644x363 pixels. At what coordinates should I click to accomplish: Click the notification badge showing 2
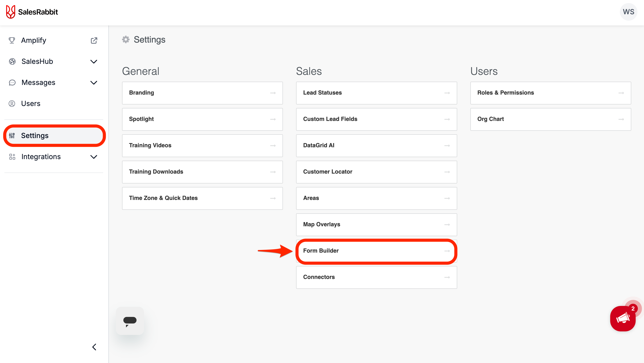(x=633, y=309)
